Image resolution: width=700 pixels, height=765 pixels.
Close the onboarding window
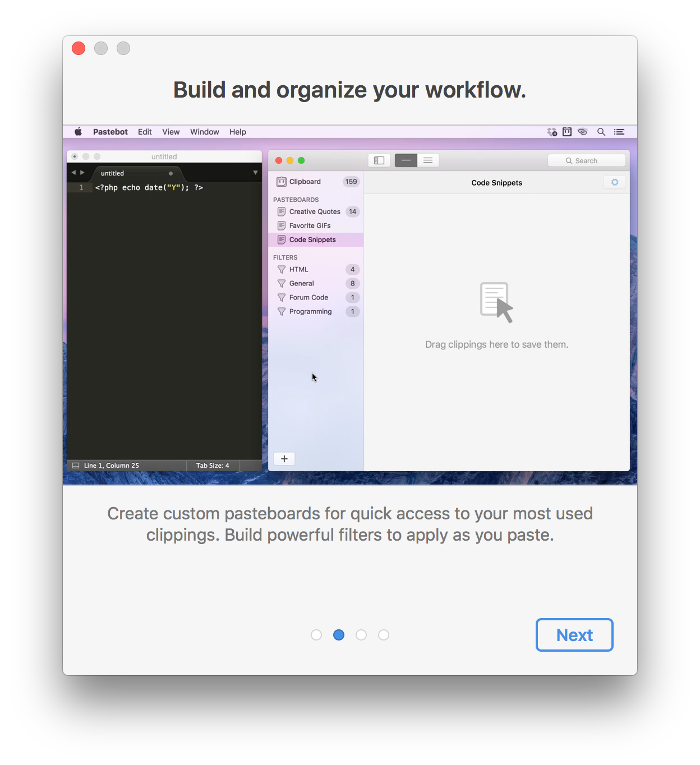[x=79, y=48]
